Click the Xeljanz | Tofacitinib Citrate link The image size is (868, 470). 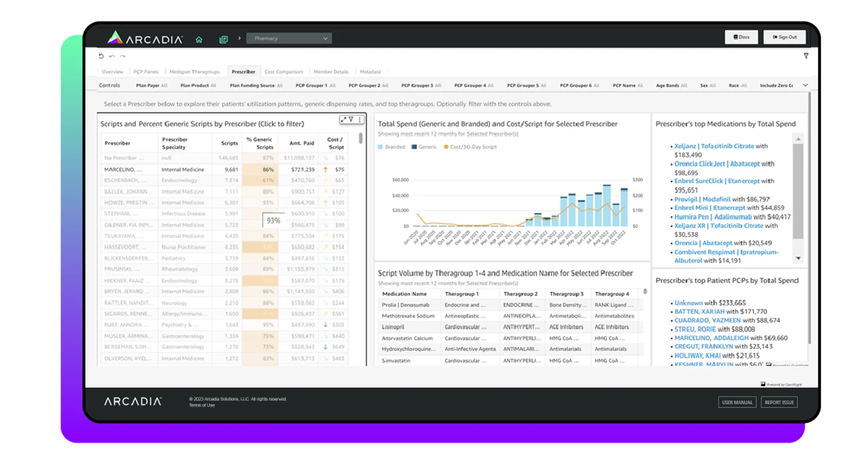[714, 146]
